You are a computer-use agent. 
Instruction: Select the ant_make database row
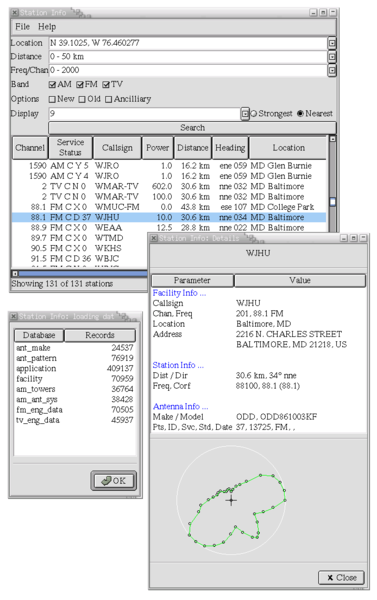click(x=75, y=348)
